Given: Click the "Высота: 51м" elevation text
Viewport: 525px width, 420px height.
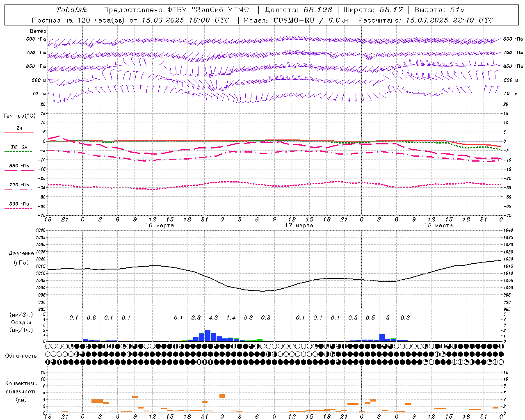Looking at the screenshot, I should click(x=440, y=9).
